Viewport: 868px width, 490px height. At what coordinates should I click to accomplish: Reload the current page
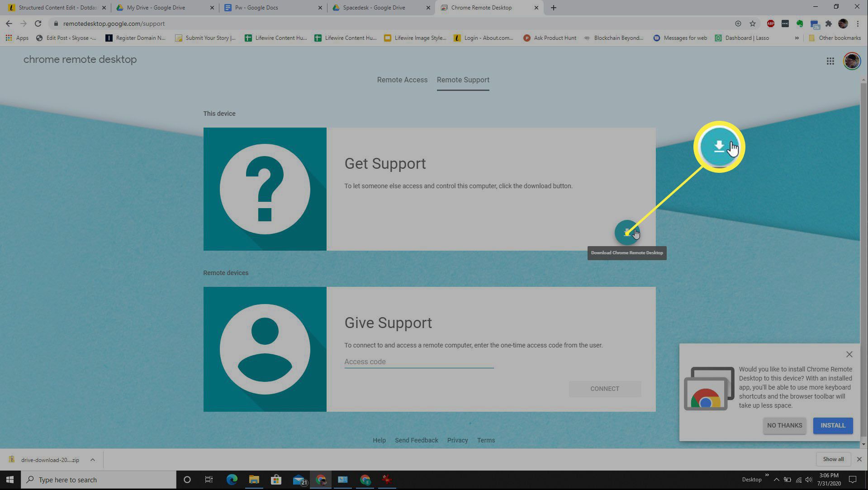tap(38, 24)
